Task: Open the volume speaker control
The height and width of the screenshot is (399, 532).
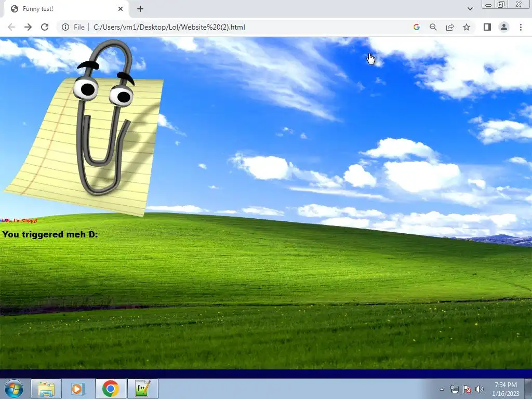Action: 480,390
